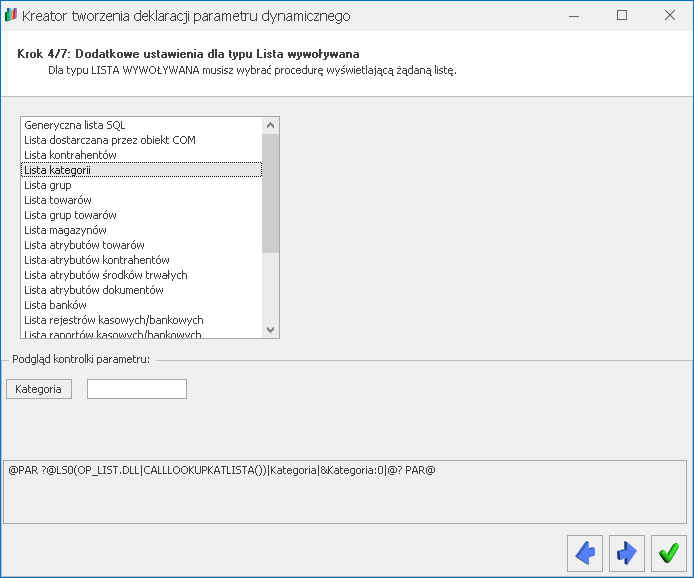
Task: Select Lista atrybutów środków trwałych
Action: [141, 275]
